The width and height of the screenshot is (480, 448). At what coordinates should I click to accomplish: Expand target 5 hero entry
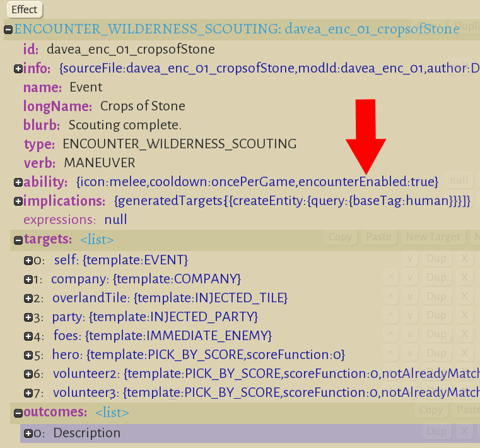[x=28, y=355]
